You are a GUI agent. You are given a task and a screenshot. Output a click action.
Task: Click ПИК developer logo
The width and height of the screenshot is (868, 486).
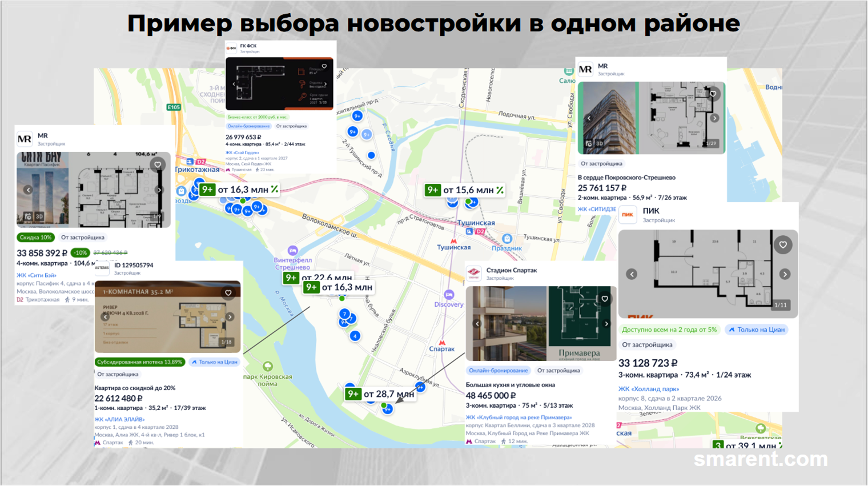click(628, 215)
